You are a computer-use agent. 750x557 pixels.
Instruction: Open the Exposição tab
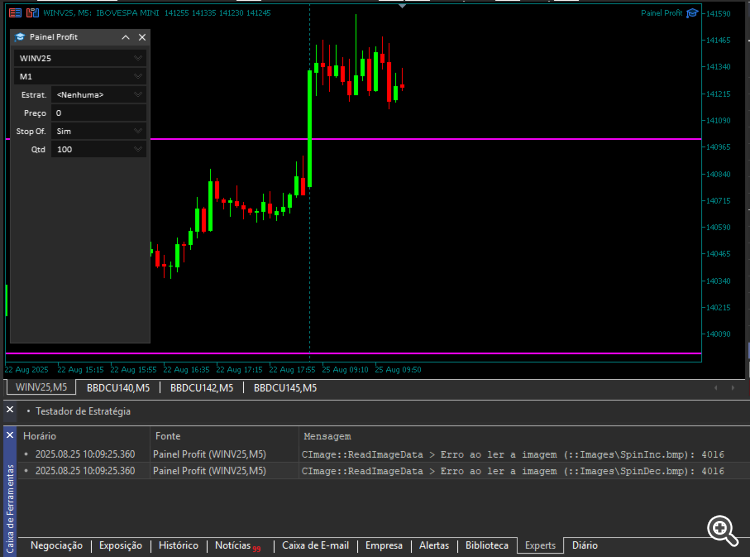[121, 546]
